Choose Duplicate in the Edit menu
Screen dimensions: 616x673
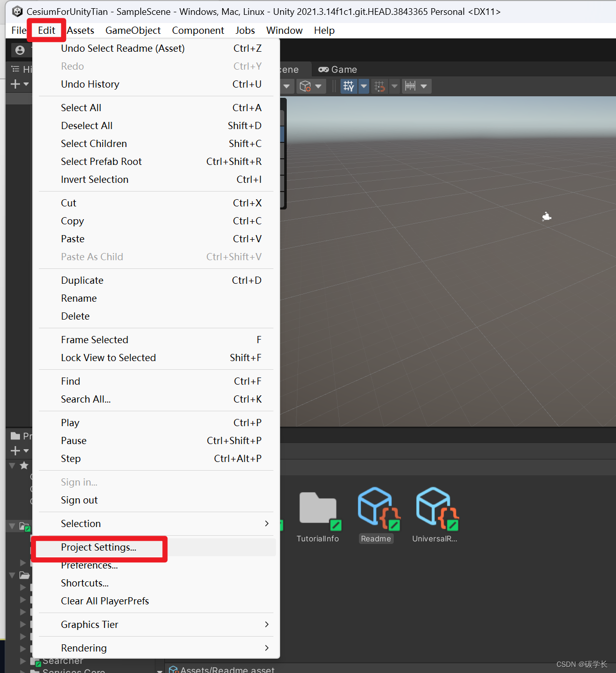click(x=156, y=280)
